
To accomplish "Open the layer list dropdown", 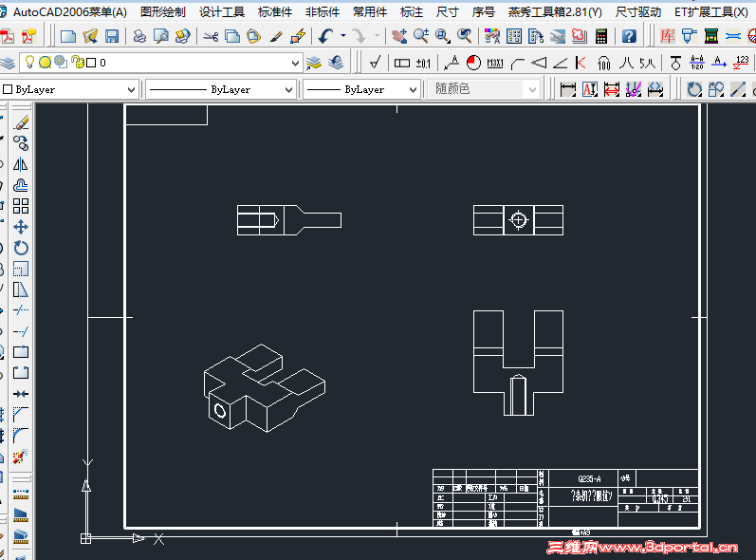I will point(295,64).
